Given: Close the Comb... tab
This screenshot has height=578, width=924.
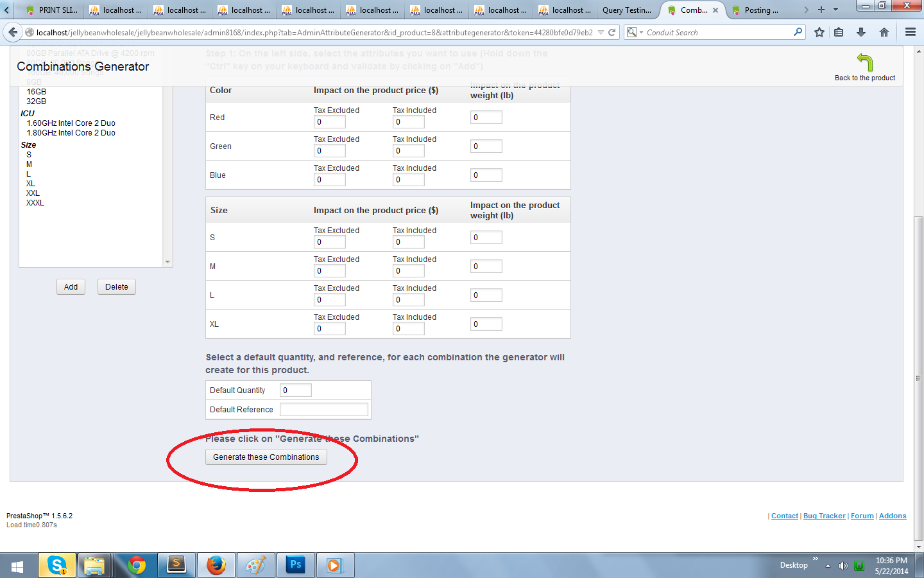Looking at the screenshot, I should click(715, 10).
